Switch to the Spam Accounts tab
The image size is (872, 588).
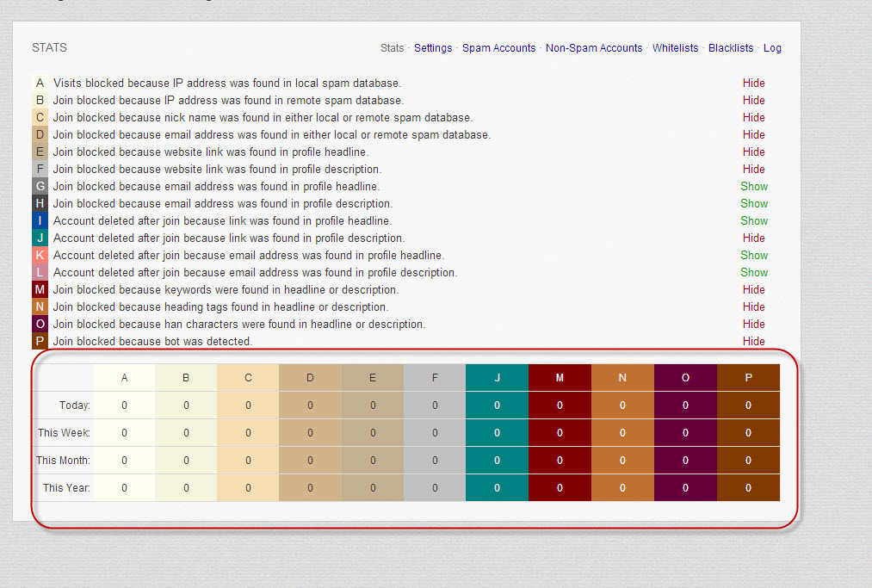[x=498, y=48]
